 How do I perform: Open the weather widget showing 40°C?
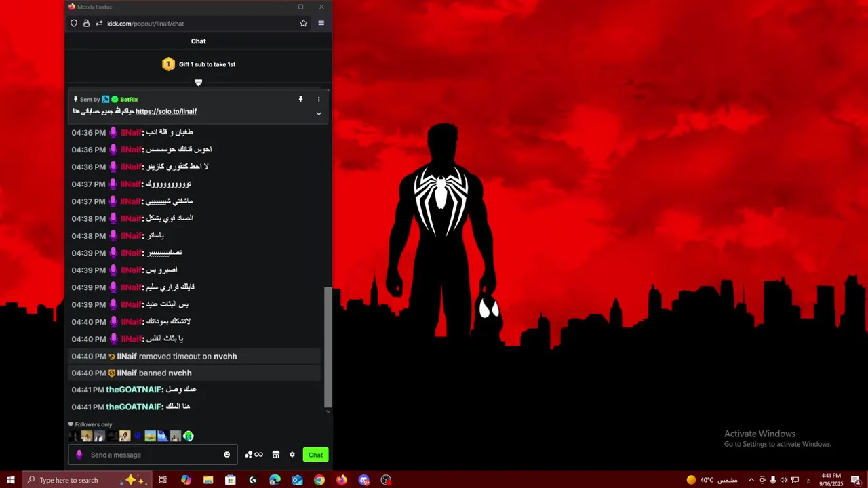(x=712, y=480)
